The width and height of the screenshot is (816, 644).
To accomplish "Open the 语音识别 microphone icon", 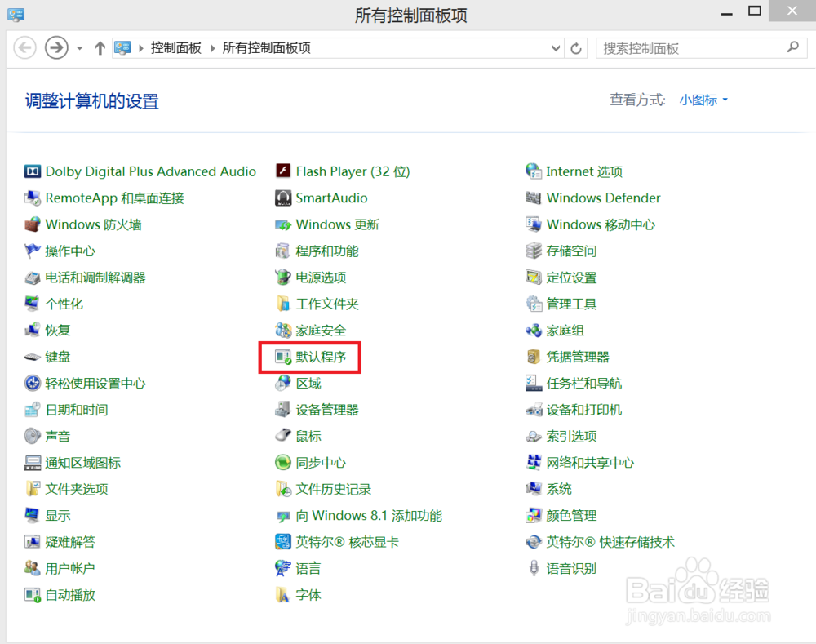I will point(534,569).
